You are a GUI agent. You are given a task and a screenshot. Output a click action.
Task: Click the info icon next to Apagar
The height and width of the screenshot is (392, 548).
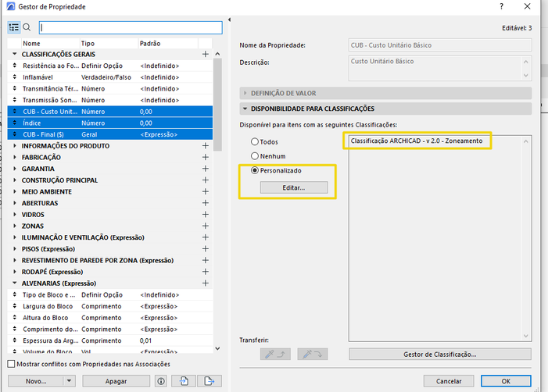(161, 381)
